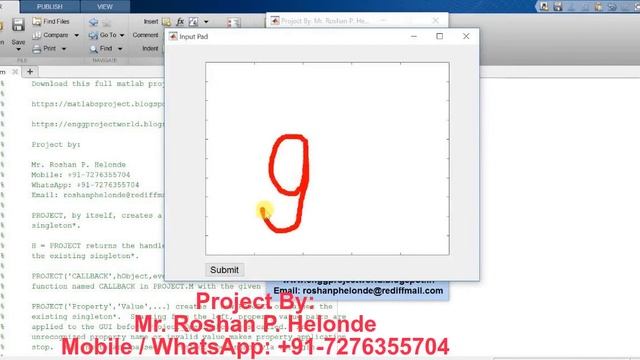Click the 'H = PROJECT returns the handle' line
This screenshot has height=360, width=640.
(98, 246)
